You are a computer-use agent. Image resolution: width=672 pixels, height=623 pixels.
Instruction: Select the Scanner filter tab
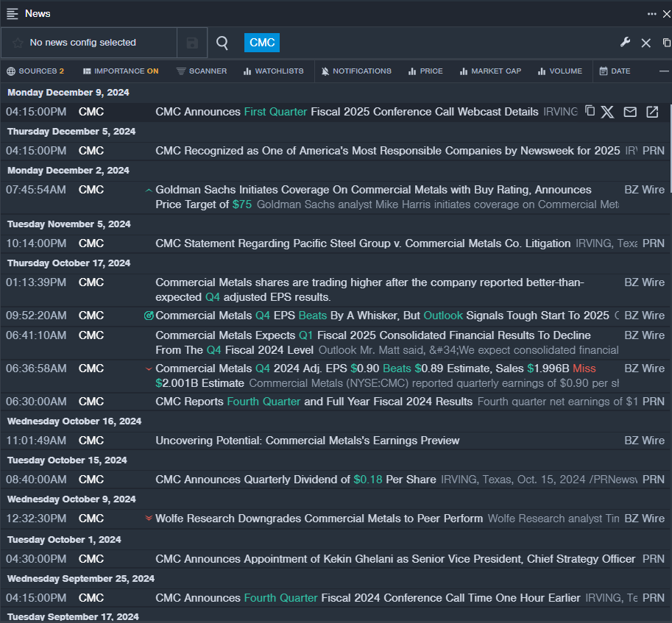(x=202, y=71)
